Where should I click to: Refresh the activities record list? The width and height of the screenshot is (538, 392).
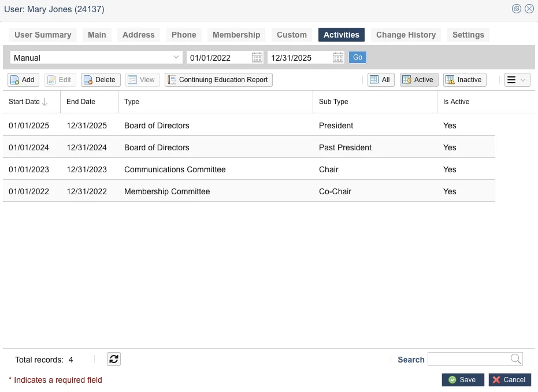point(113,359)
